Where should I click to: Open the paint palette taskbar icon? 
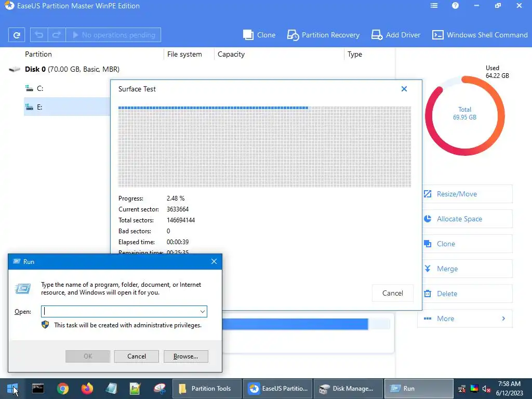(x=159, y=389)
